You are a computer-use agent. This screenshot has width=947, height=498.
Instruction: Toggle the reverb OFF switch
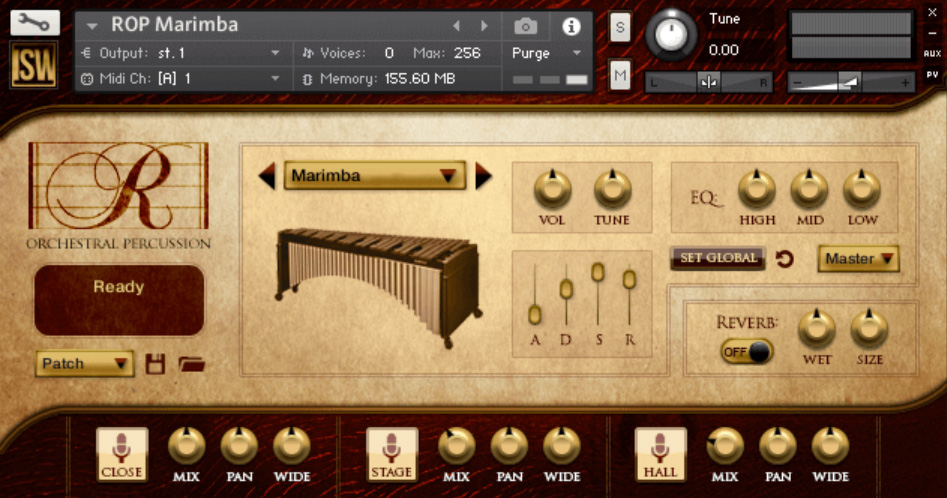[x=746, y=351]
